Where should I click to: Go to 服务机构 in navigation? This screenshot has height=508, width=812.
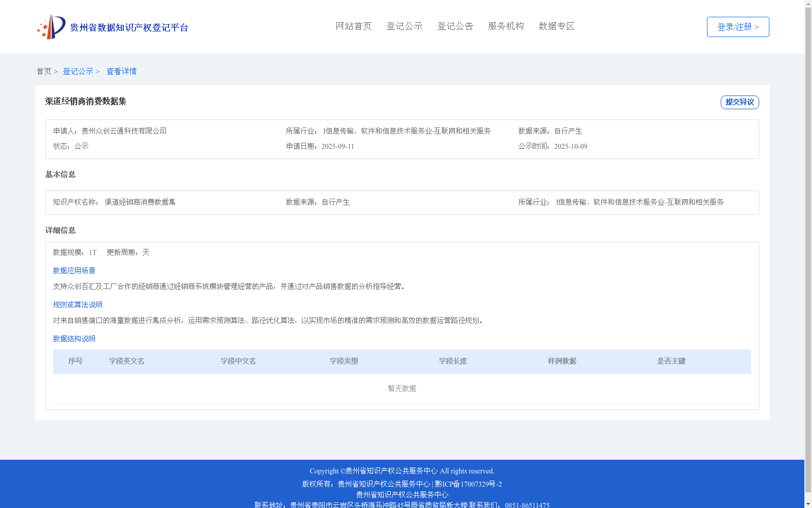[x=506, y=26]
